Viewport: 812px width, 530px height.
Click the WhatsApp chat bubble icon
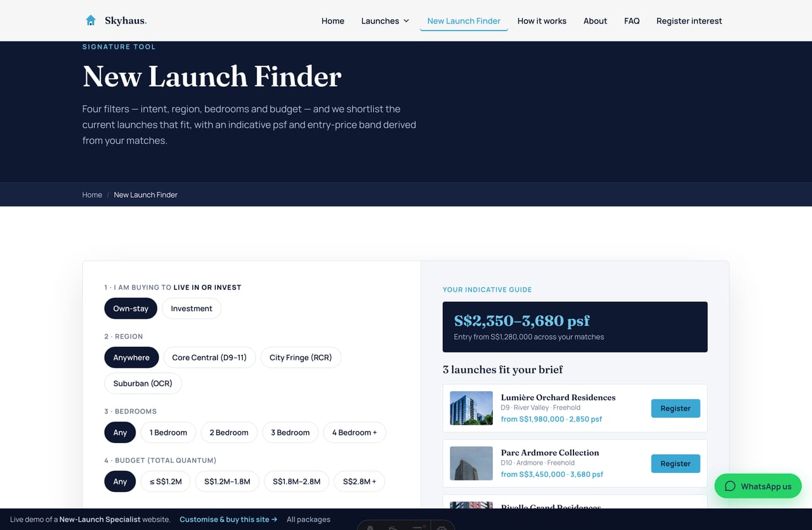(730, 486)
